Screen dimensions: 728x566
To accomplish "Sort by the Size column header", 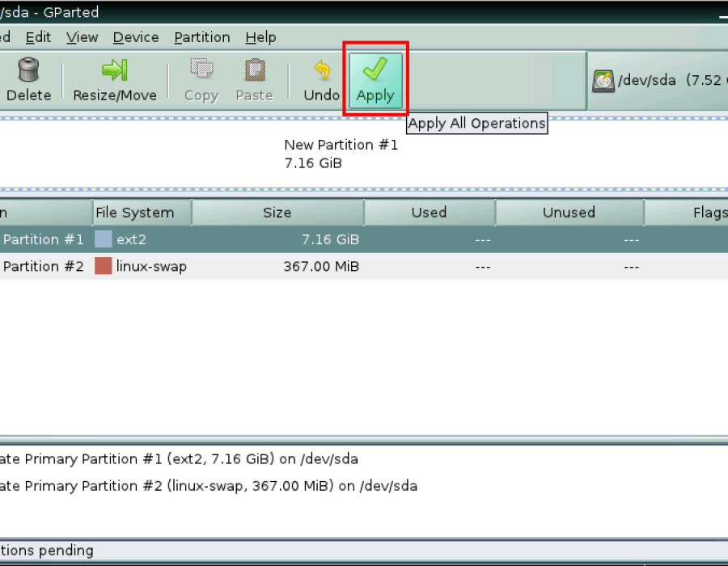I will coord(277,213).
